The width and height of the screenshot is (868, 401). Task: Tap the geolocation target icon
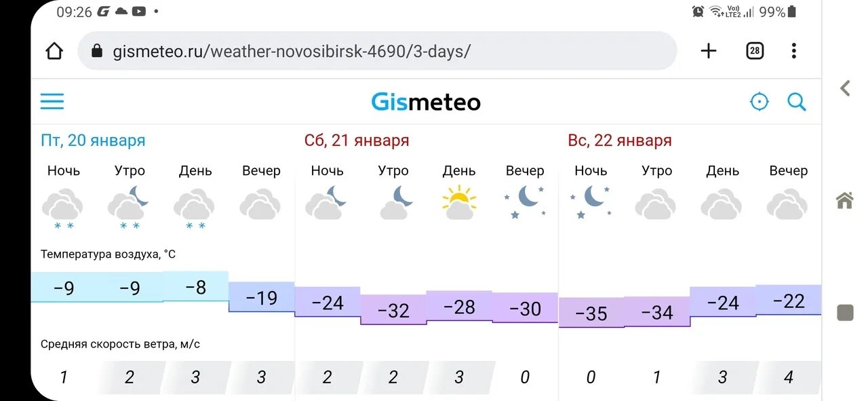(759, 102)
